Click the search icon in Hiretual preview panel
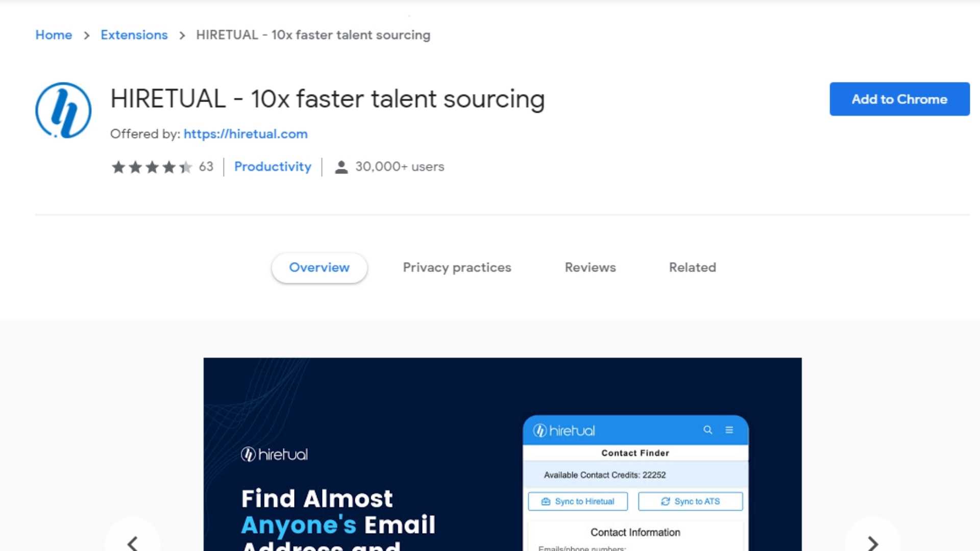The width and height of the screenshot is (980, 551). pos(707,430)
